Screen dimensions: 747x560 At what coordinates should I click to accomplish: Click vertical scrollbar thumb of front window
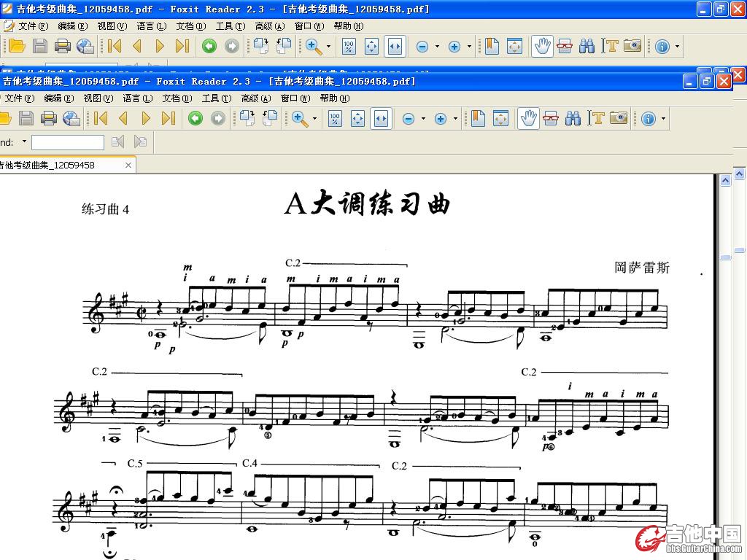(x=725, y=257)
